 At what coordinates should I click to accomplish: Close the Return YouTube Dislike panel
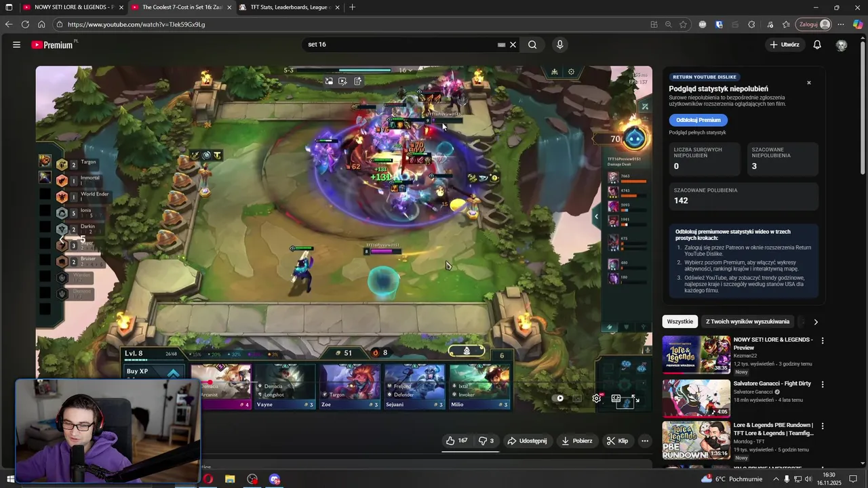tap(808, 83)
